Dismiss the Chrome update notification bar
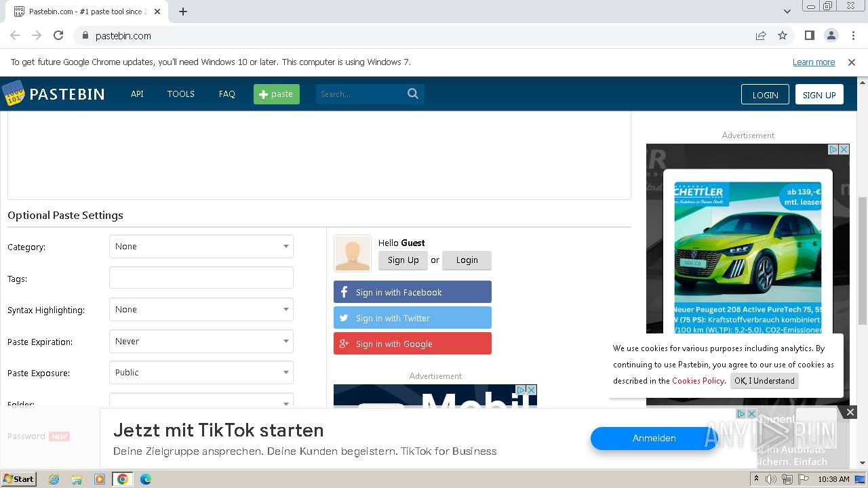The image size is (868, 488). [852, 62]
